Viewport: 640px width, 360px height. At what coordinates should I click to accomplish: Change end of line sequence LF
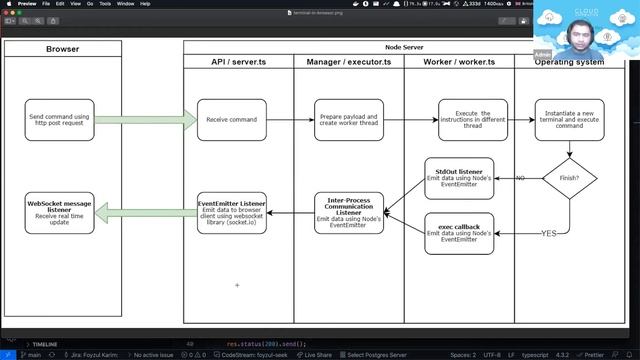pyautogui.click(x=511, y=355)
